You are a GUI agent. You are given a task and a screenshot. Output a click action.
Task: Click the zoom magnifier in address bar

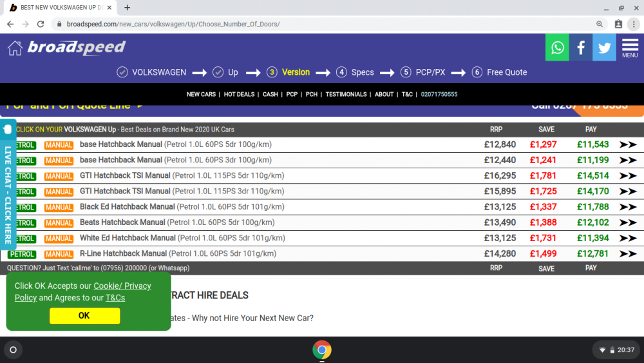coord(600,25)
